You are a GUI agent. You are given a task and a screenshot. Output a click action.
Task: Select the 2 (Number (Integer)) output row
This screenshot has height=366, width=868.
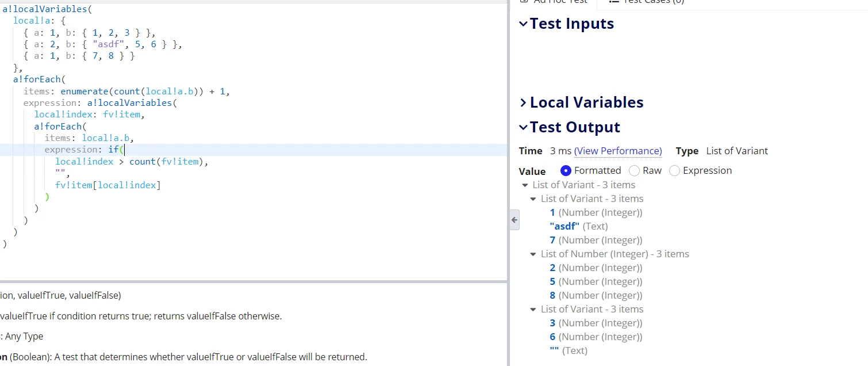click(596, 268)
